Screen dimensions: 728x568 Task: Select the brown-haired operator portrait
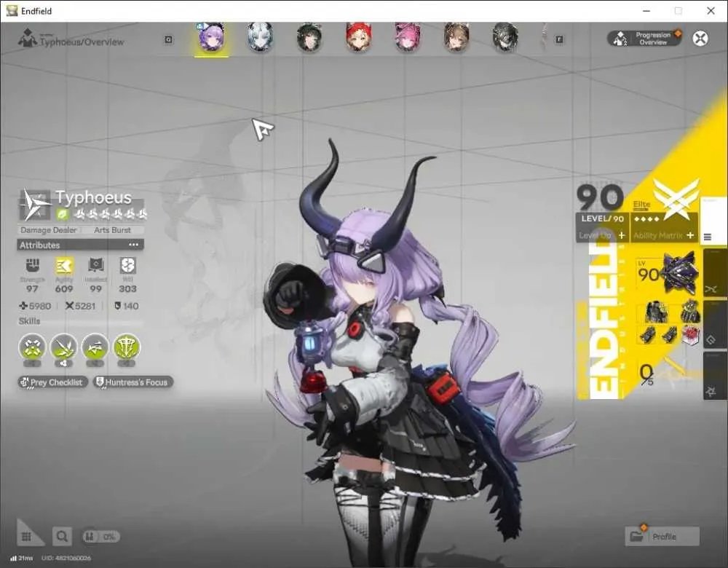tap(456, 38)
